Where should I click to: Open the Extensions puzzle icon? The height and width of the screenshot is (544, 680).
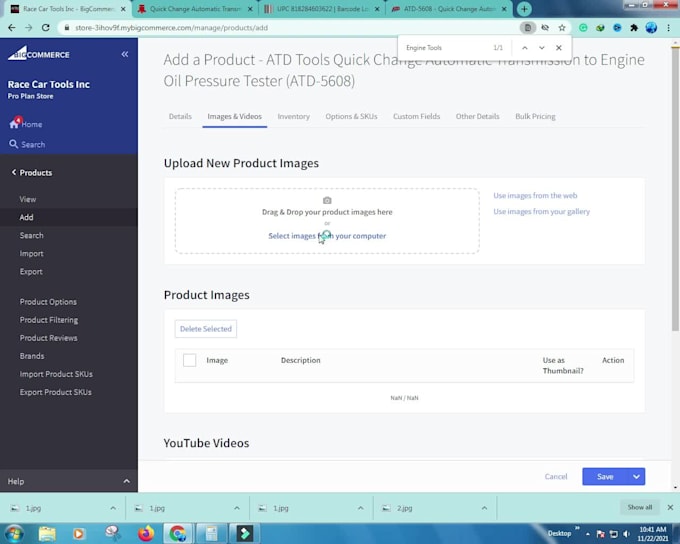click(x=634, y=28)
